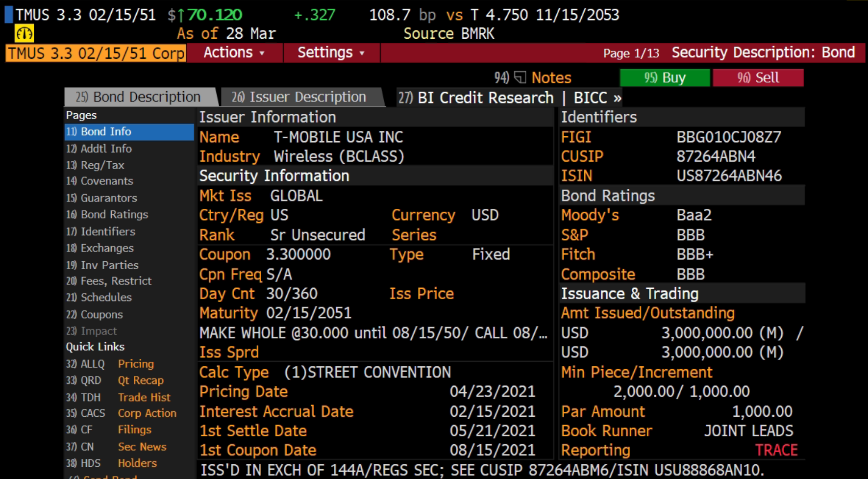Screen dimensions: 868x479
Task: Click the Coupon value 3.300000
Action: click(x=298, y=254)
